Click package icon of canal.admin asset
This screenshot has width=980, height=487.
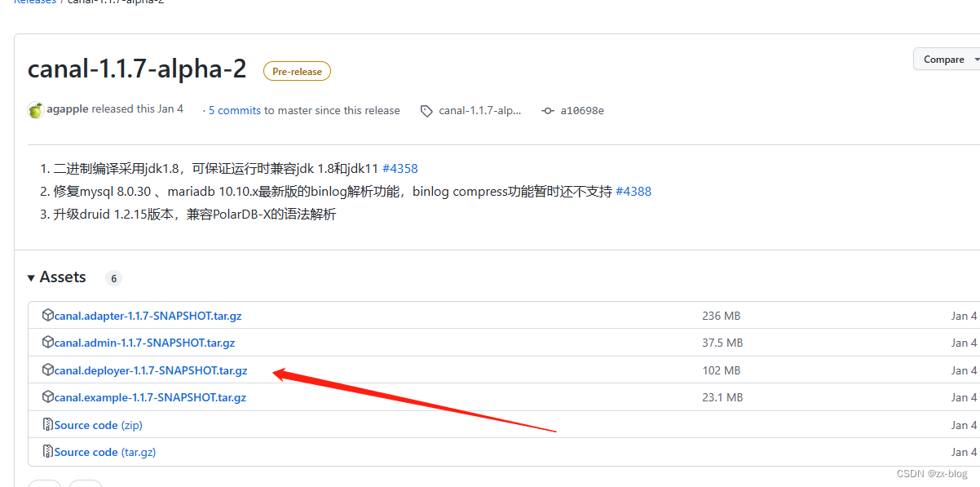pos(48,342)
